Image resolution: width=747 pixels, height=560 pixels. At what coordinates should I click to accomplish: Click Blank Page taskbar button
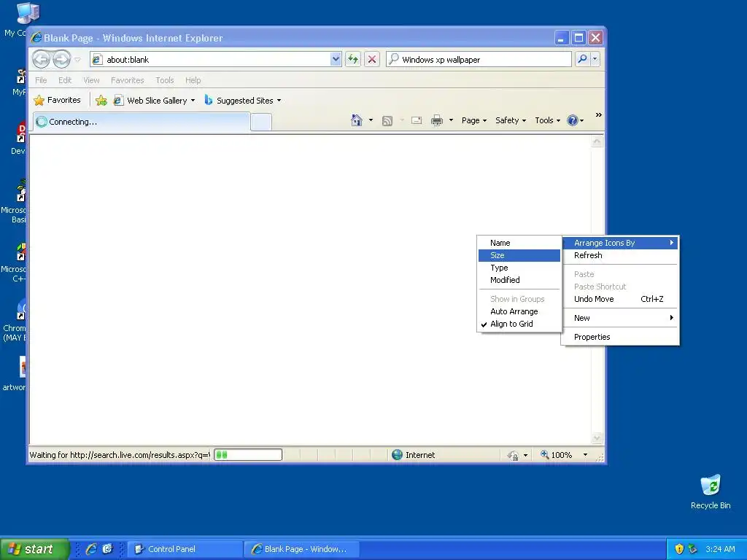tap(301, 549)
